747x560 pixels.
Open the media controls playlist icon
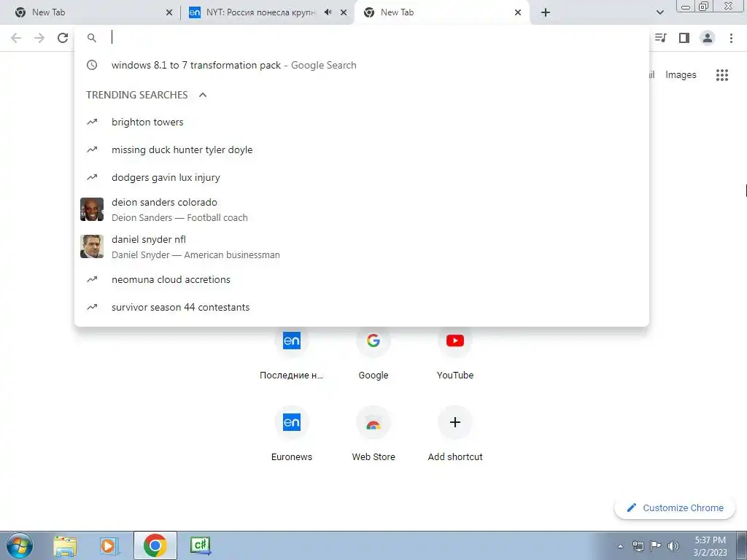coord(661,38)
